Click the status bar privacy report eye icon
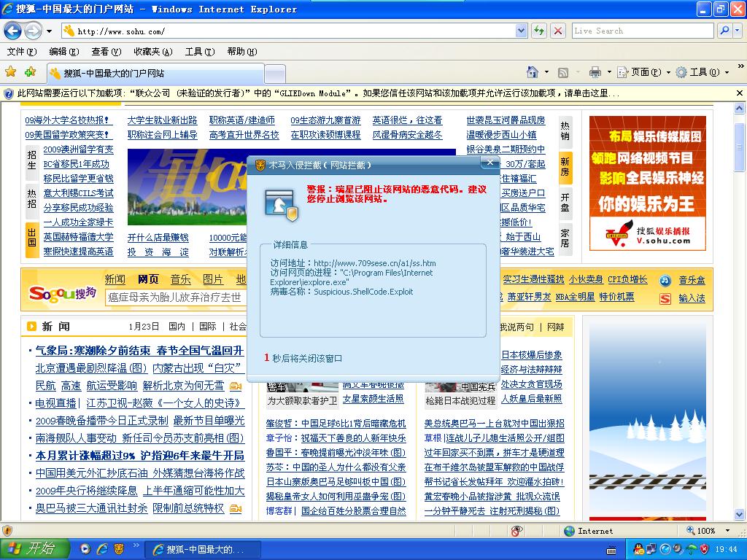The width and height of the screenshot is (747, 560). 516,531
